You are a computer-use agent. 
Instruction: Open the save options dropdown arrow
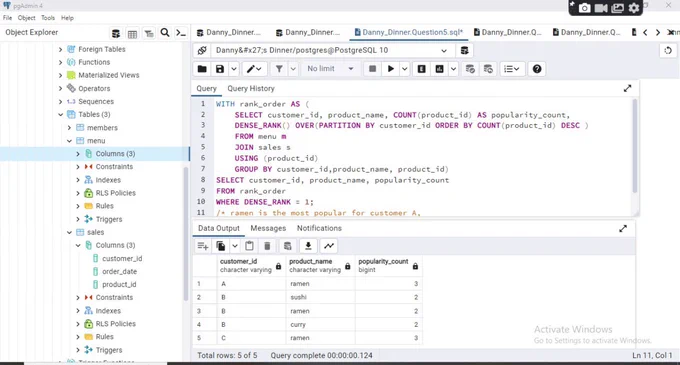[x=234, y=69]
